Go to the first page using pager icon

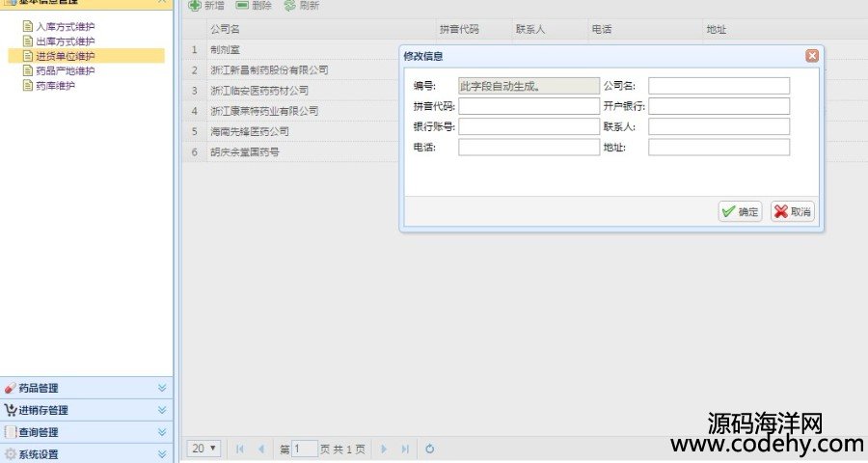click(239, 449)
